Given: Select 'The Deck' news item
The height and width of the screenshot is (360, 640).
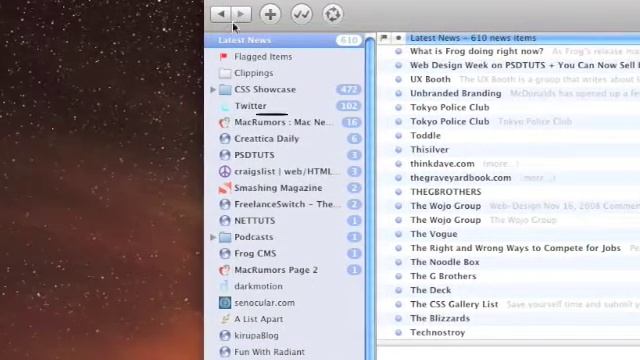Looking at the screenshot, I should point(431,290).
